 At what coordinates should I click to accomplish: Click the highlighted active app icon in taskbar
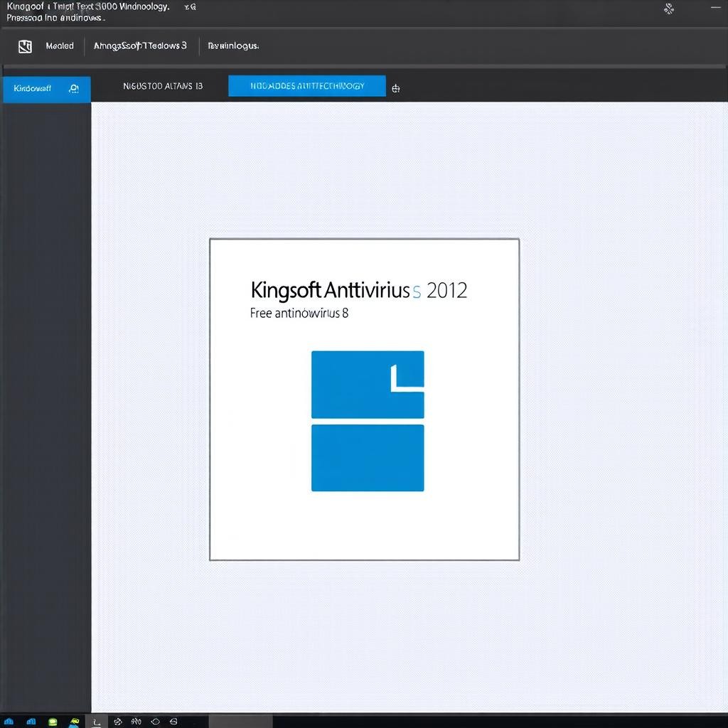coord(96,722)
